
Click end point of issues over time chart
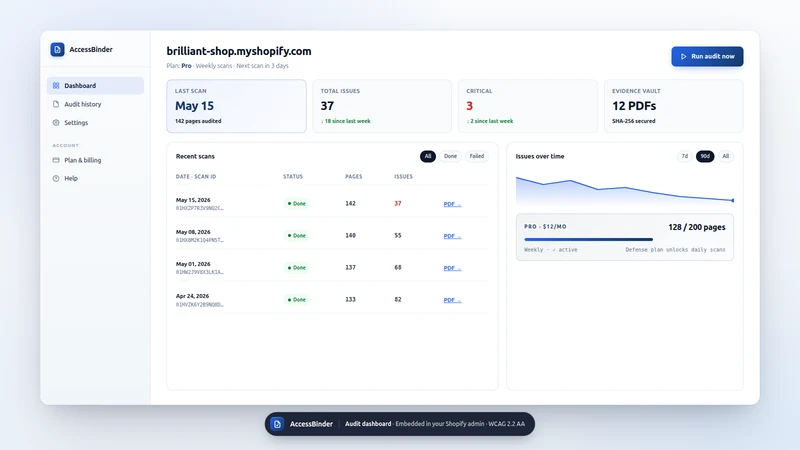[733, 201]
